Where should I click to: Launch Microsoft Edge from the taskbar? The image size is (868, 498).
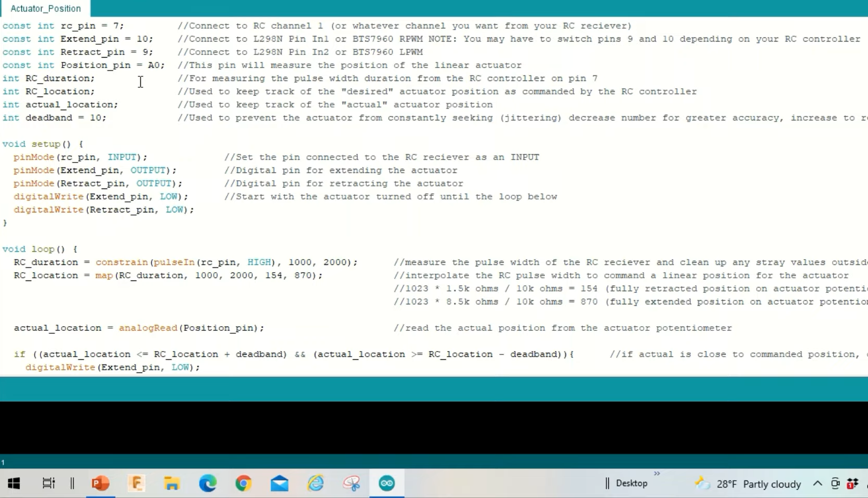click(x=208, y=483)
